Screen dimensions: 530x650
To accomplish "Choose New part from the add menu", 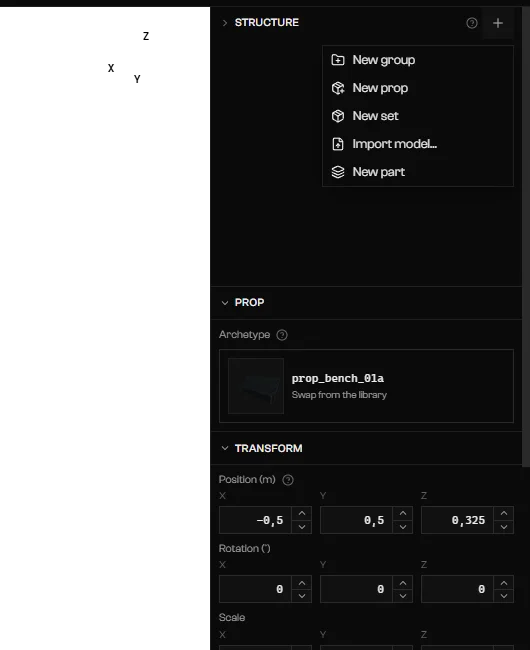I will pyautogui.click(x=418, y=172).
